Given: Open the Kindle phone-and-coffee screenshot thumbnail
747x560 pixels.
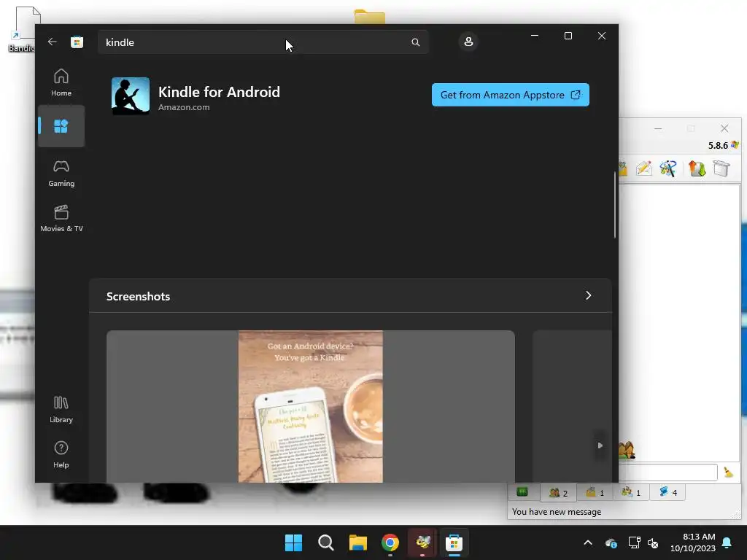Looking at the screenshot, I should pyautogui.click(x=311, y=407).
